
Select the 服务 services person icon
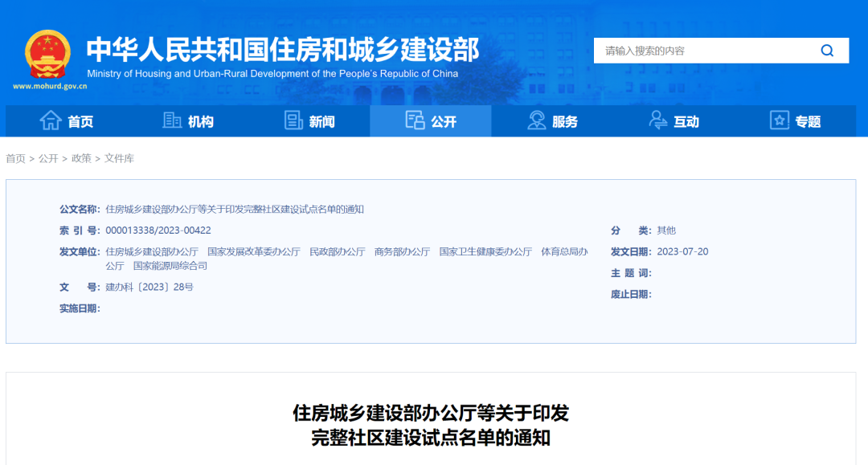(x=535, y=120)
